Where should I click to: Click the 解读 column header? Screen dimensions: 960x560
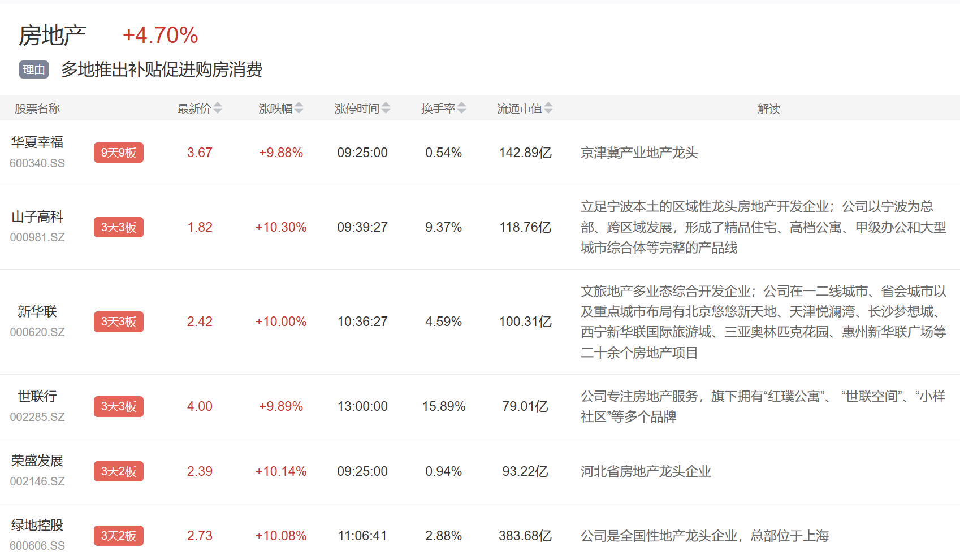(x=769, y=108)
